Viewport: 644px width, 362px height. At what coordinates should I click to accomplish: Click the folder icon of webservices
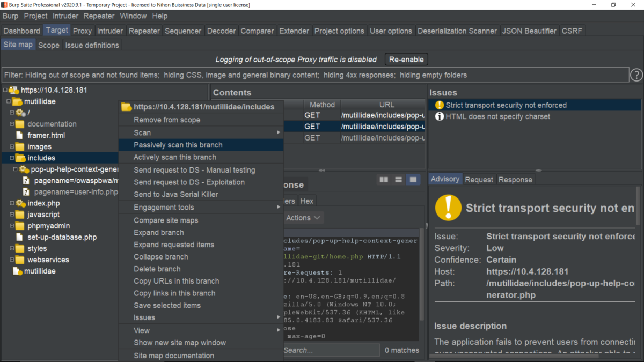pyautogui.click(x=20, y=260)
